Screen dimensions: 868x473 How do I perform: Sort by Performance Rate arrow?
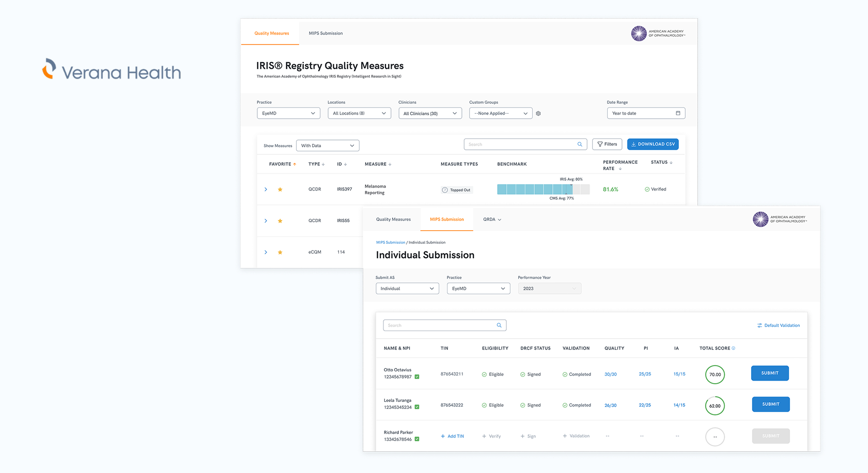click(x=620, y=169)
